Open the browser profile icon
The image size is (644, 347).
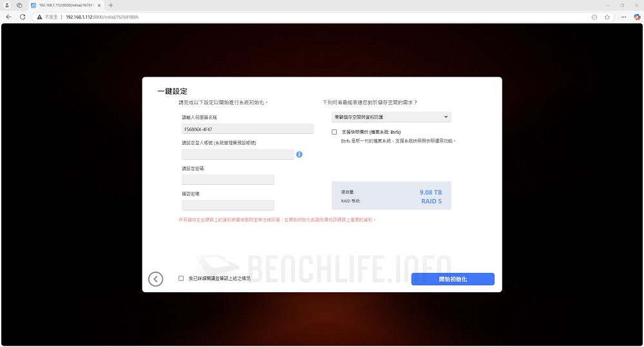pyautogui.click(x=6, y=5)
